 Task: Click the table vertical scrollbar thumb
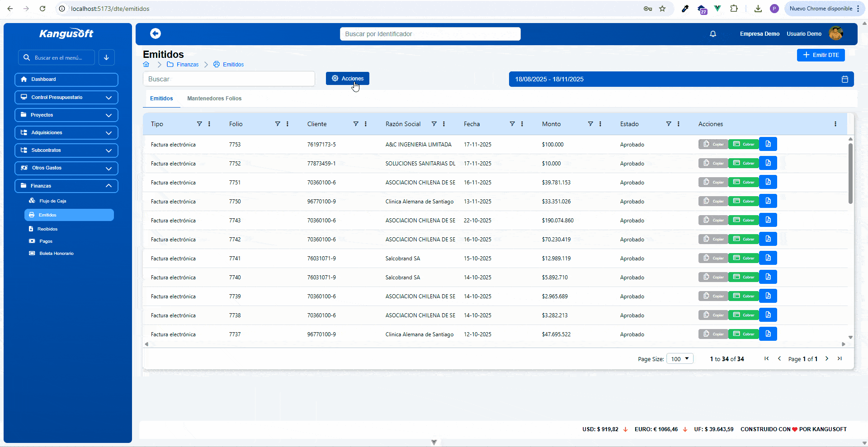(x=850, y=174)
